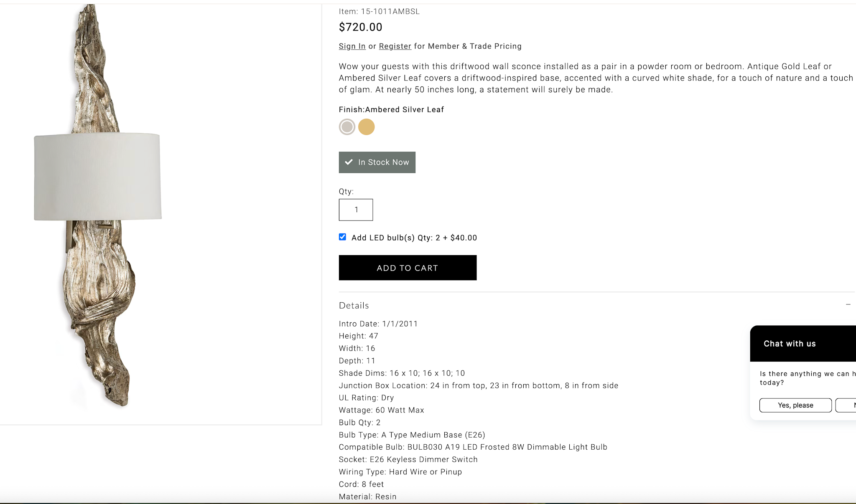856x504 pixels.
Task: Focus the Qty input field
Action: pos(356,210)
